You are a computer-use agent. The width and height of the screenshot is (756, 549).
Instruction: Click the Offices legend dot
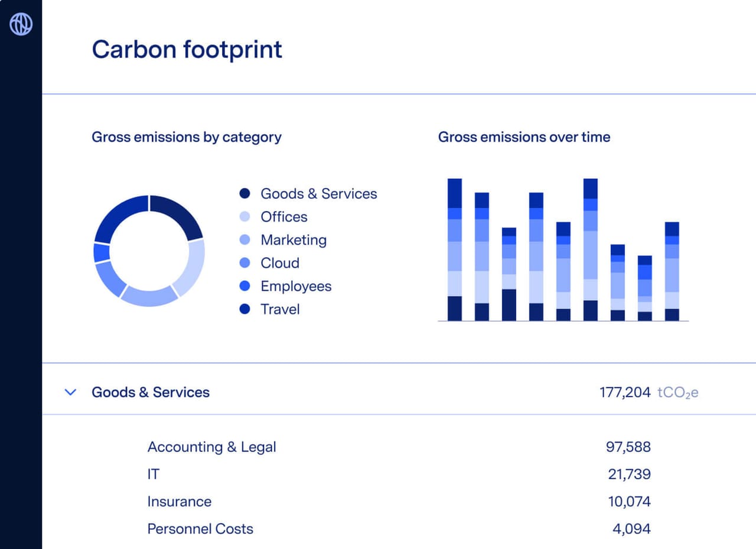(x=245, y=216)
